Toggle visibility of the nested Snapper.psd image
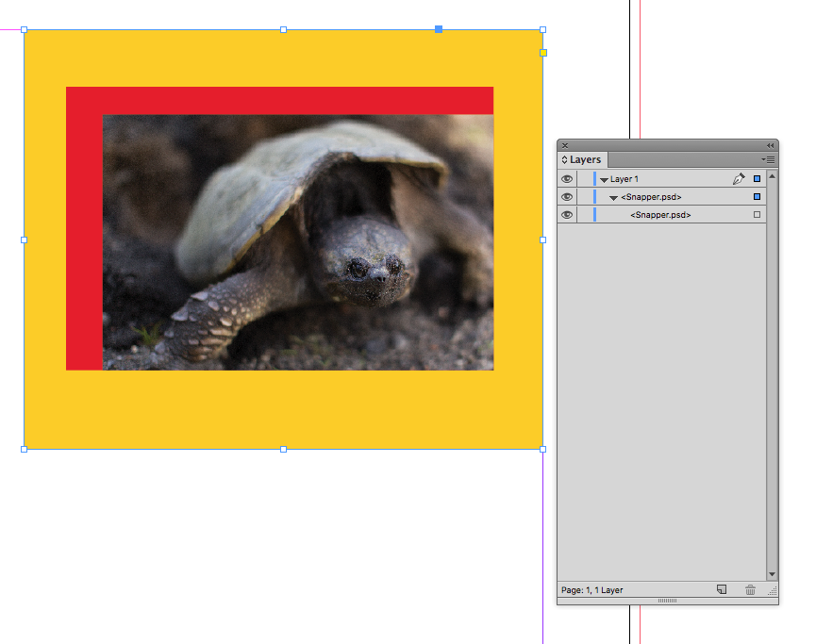Viewport: 816px width, 644px height. [x=567, y=215]
